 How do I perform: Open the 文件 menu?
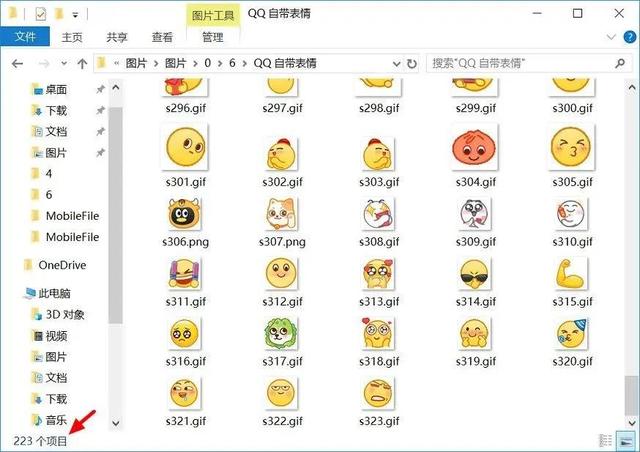click(25, 37)
